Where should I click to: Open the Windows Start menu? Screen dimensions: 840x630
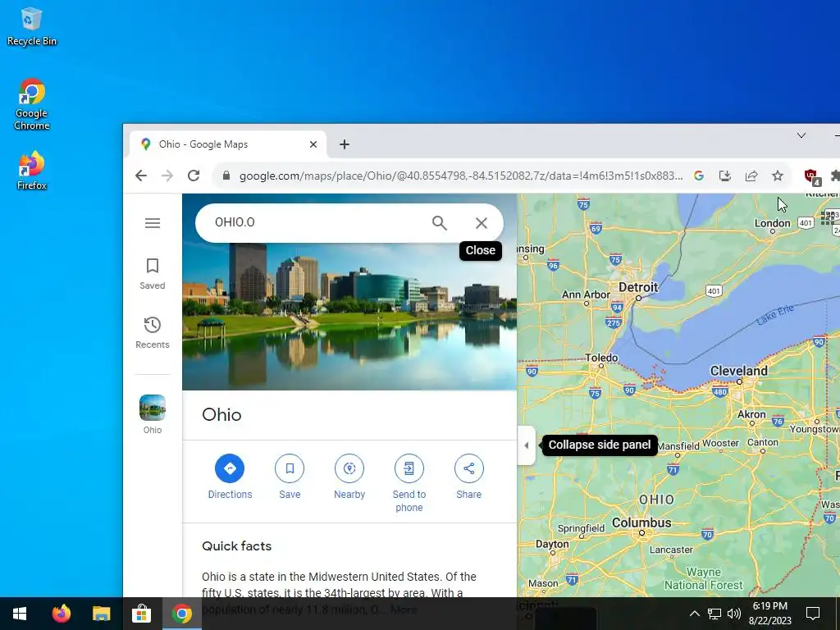point(20,614)
